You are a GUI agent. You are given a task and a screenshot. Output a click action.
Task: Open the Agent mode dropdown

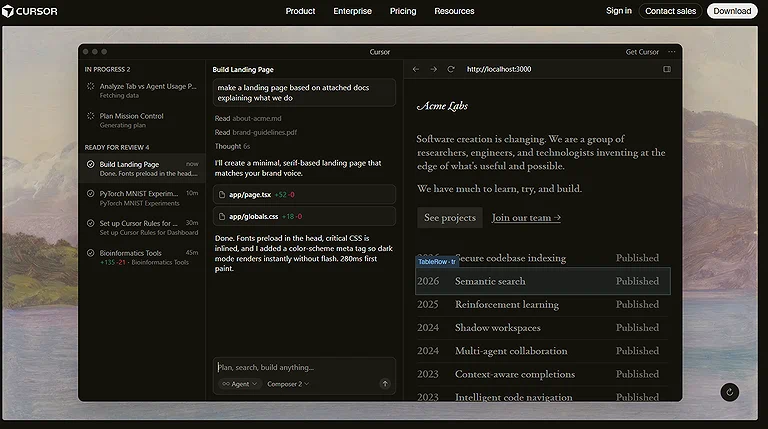click(240, 384)
